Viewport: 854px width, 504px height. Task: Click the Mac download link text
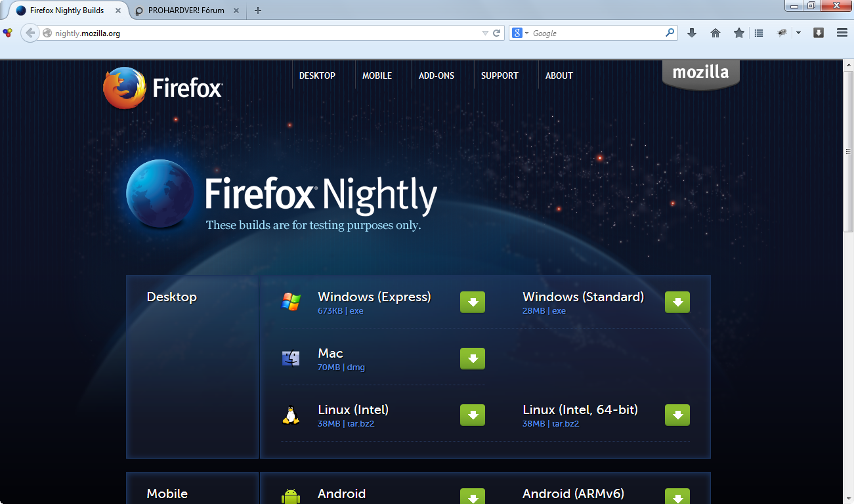(330, 353)
